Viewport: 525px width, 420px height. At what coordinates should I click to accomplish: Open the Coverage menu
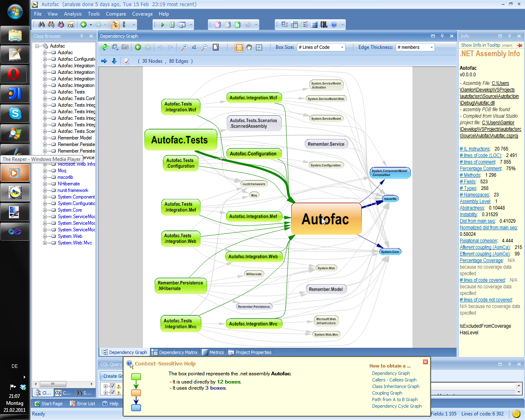coord(142,14)
